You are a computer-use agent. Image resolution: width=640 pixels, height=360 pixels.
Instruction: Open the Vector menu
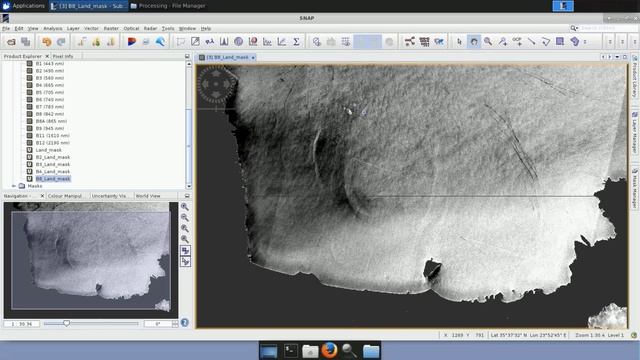tap(91, 29)
